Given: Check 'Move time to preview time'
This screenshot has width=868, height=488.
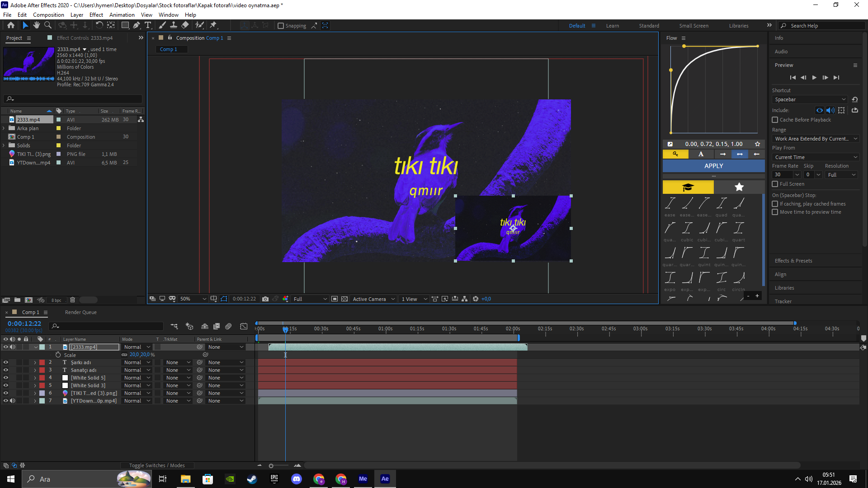Looking at the screenshot, I should 775,212.
